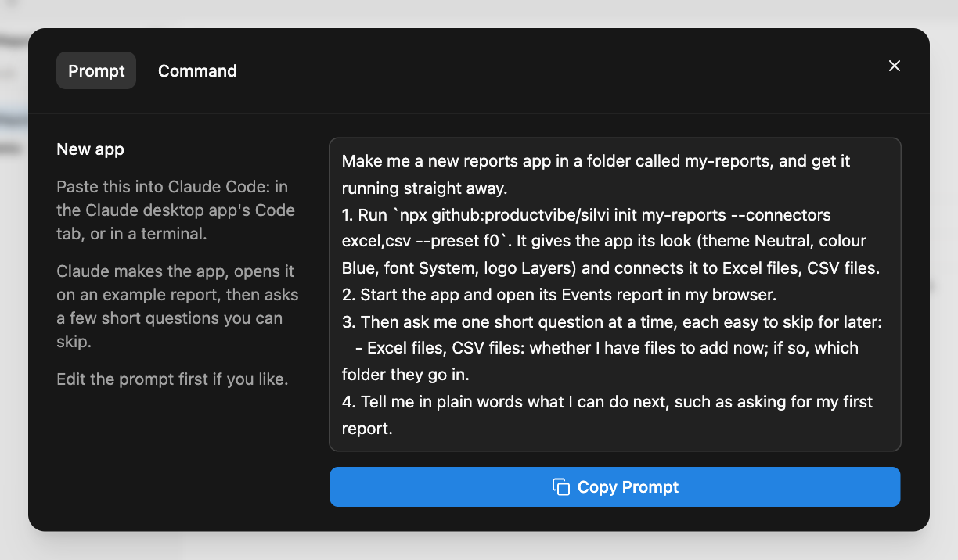Open the Command tab

197,70
